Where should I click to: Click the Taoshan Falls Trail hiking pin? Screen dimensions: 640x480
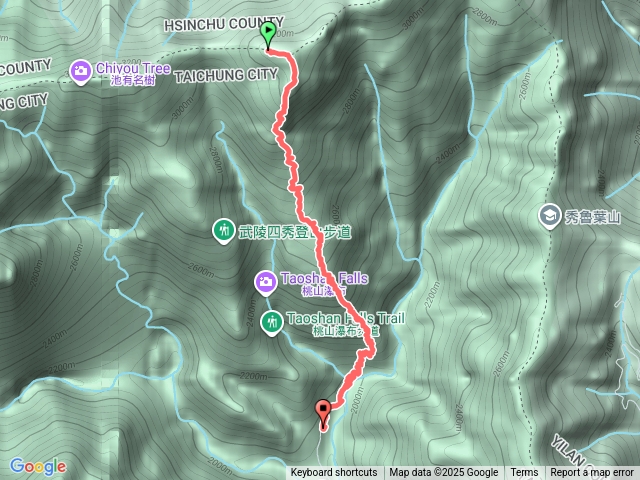pos(272,323)
